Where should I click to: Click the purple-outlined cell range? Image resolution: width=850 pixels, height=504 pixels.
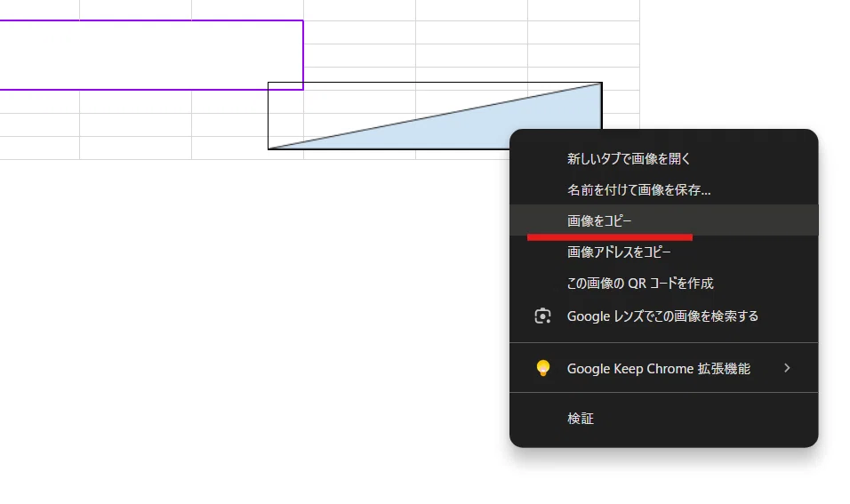(150, 55)
